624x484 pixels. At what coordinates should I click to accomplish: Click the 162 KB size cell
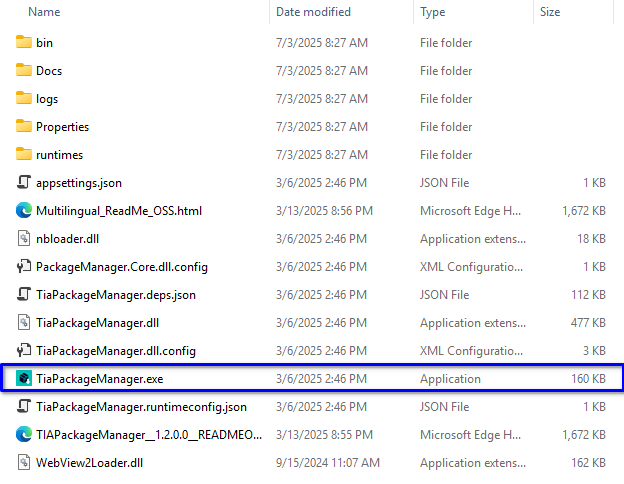pos(588,463)
